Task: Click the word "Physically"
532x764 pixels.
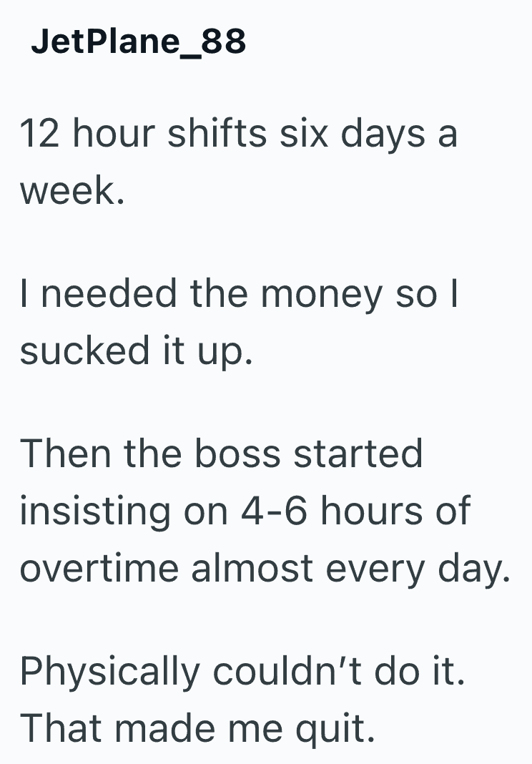Action: (109, 671)
